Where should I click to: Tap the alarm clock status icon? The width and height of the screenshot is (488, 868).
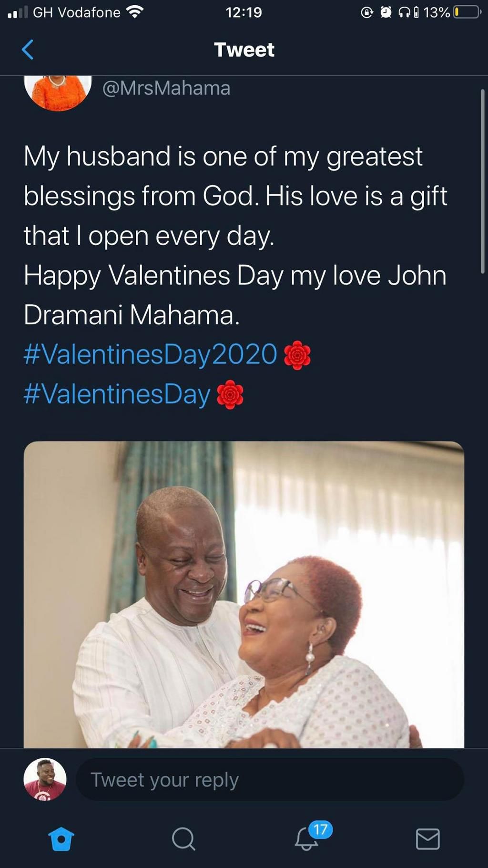click(386, 12)
